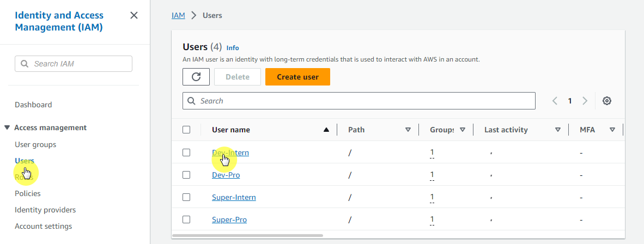Sort by User name ascending arrow
The image size is (644, 244).
click(x=326, y=130)
